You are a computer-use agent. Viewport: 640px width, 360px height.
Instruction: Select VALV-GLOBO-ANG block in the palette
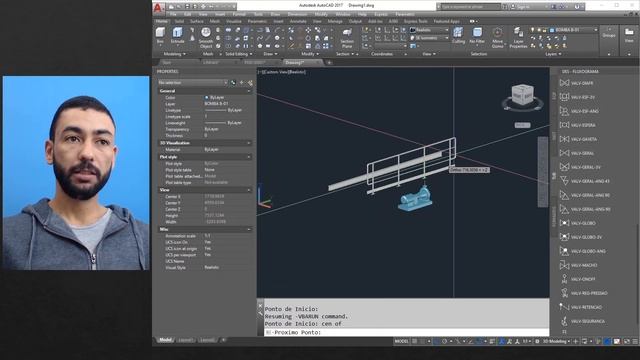pyautogui.click(x=583, y=251)
